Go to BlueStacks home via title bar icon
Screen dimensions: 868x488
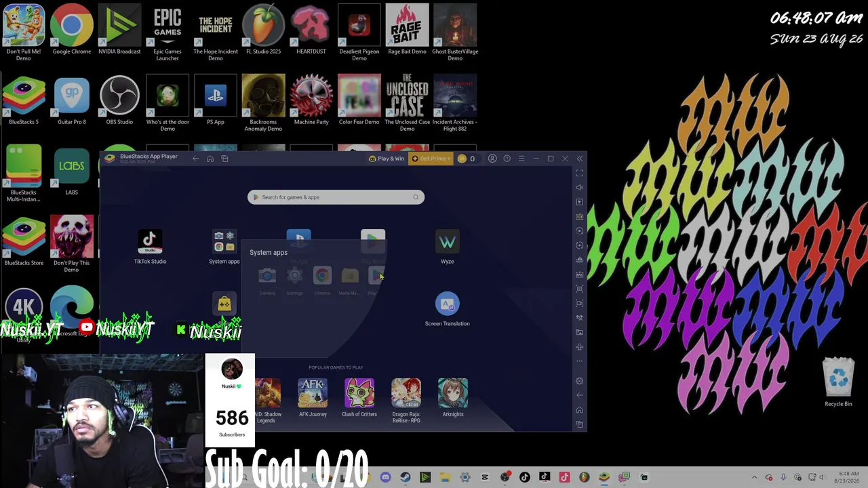(x=210, y=159)
